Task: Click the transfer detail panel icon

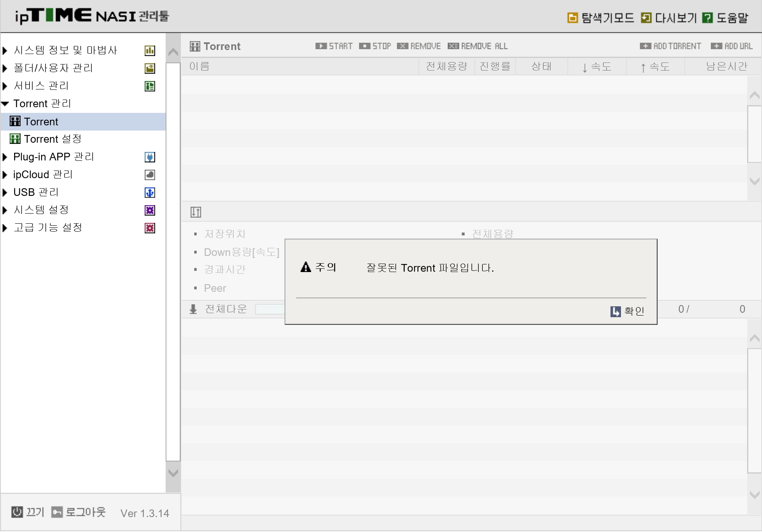Action: pos(196,212)
